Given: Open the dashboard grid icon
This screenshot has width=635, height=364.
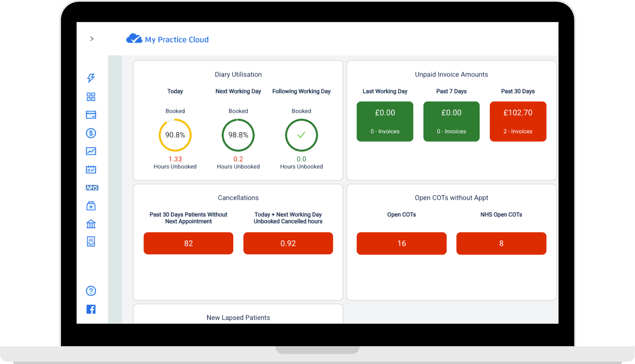Looking at the screenshot, I should [91, 97].
